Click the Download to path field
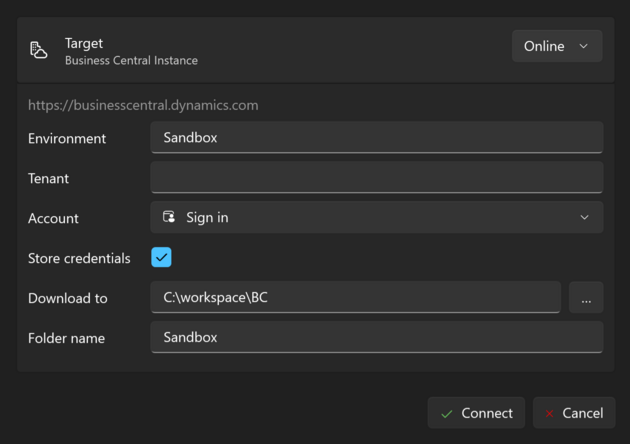 tap(355, 297)
